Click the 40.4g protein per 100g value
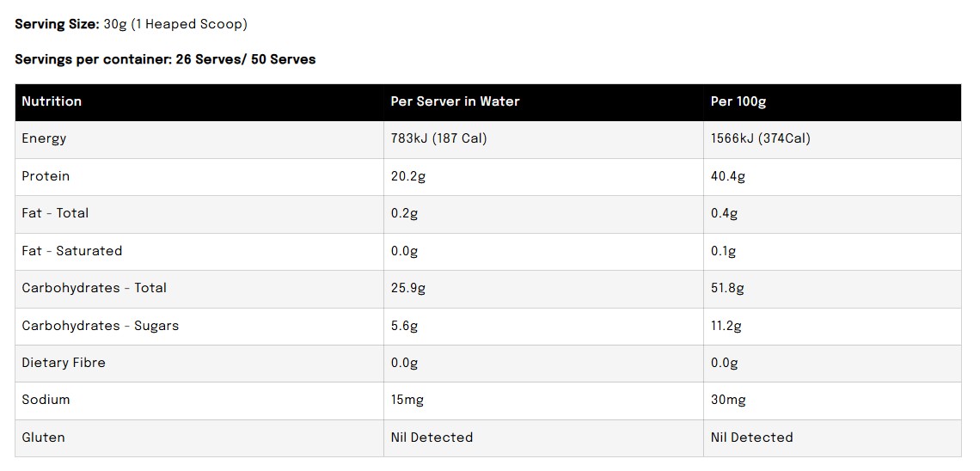The image size is (980, 471). click(728, 177)
